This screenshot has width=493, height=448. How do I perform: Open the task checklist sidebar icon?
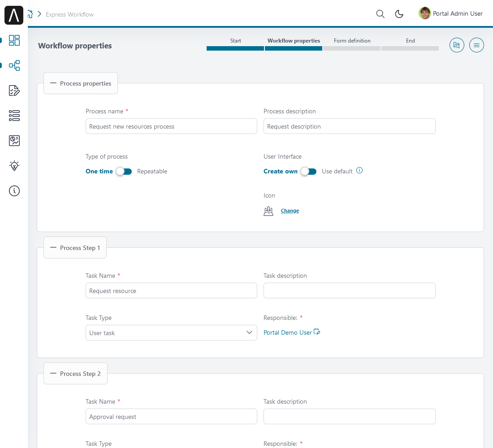click(14, 90)
